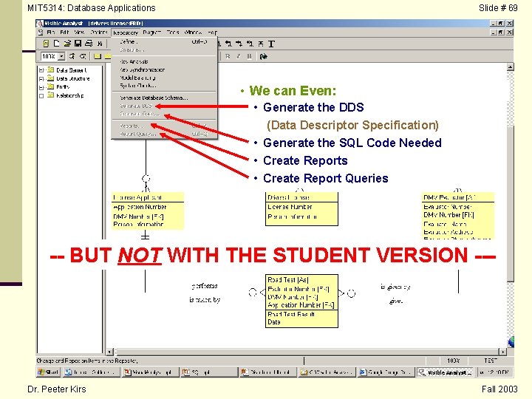Screen dimensions: 532x399
Task: Open the Edit menu
Action: pyautogui.click(x=64, y=33)
